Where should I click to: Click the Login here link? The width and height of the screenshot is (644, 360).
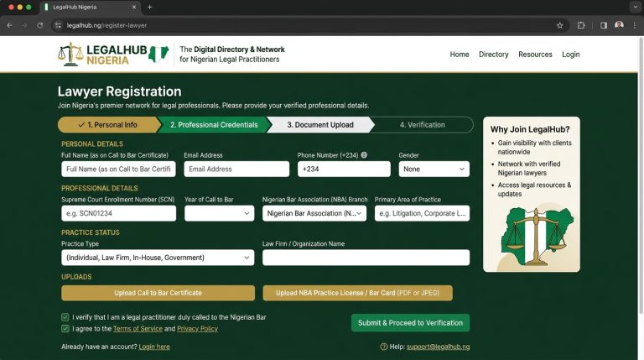pos(154,347)
